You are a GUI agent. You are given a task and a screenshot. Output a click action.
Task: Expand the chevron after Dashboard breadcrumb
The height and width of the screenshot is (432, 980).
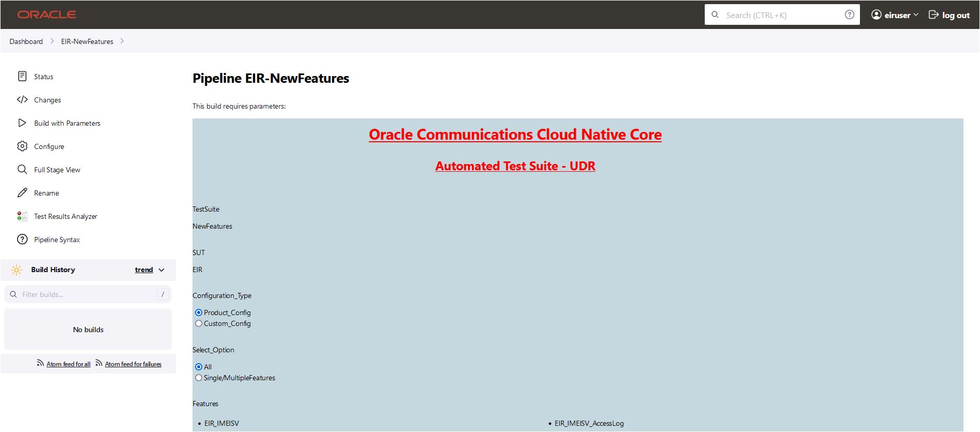point(52,41)
